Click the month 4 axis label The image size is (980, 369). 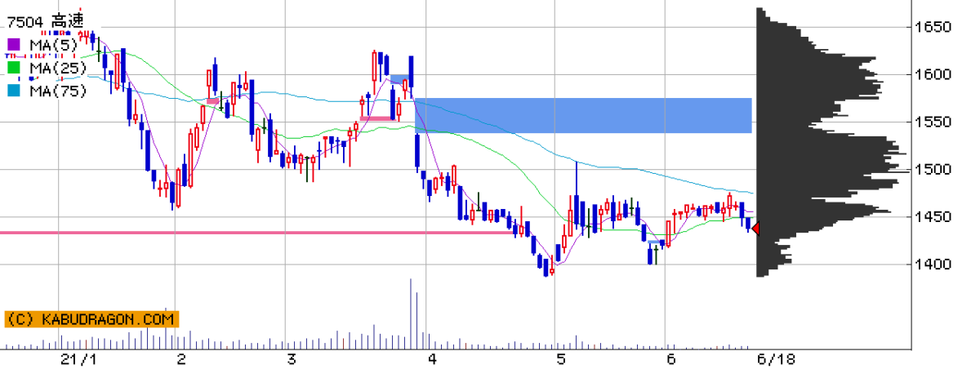[432, 359]
